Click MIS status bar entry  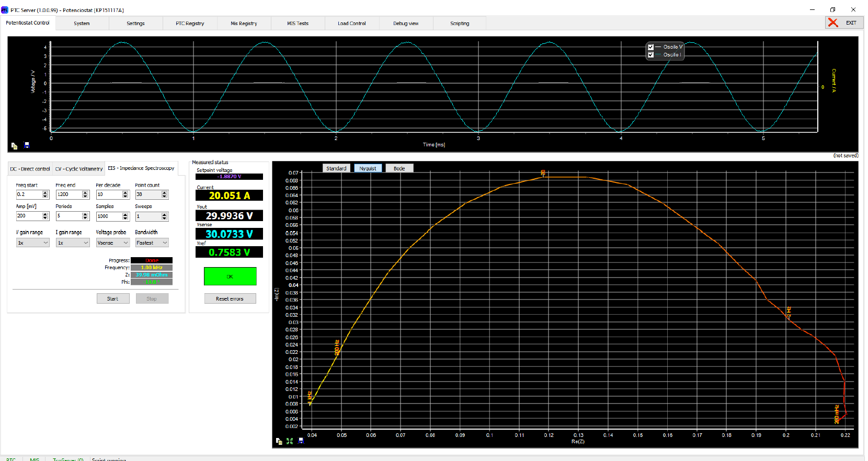[35, 459]
